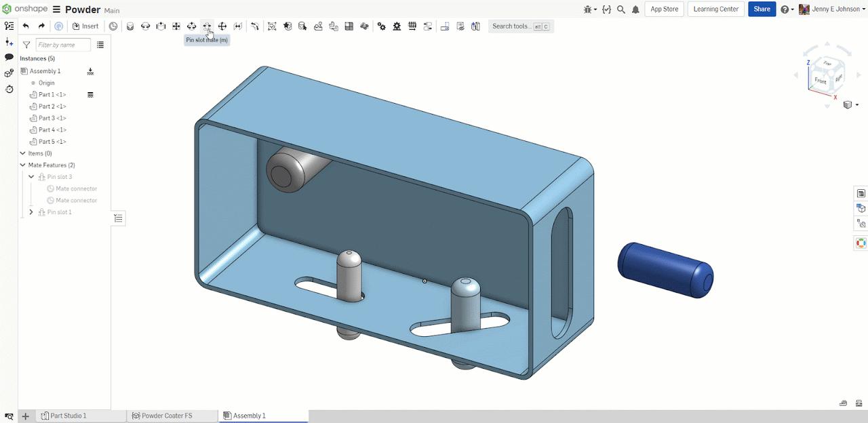Activate the Fastened mate tool
Screen dimensions: 868x423
click(x=129, y=26)
